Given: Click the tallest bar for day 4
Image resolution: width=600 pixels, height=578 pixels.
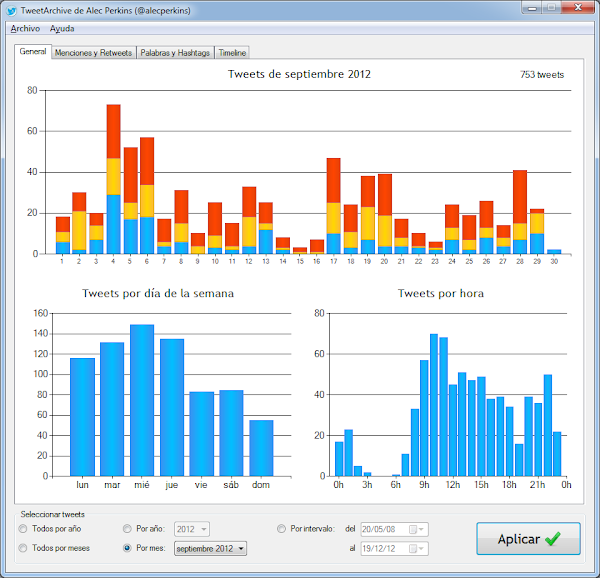Looking at the screenshot, I should 113,179.
